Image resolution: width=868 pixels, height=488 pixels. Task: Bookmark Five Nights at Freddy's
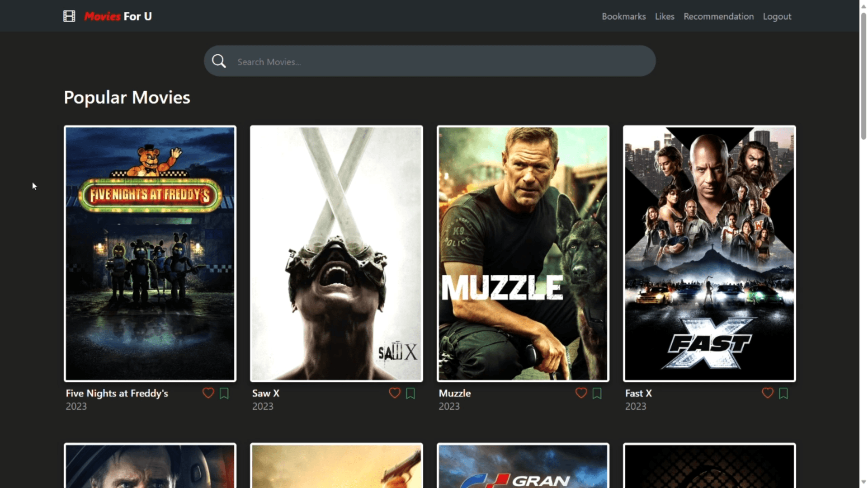[x=224, y=394]
